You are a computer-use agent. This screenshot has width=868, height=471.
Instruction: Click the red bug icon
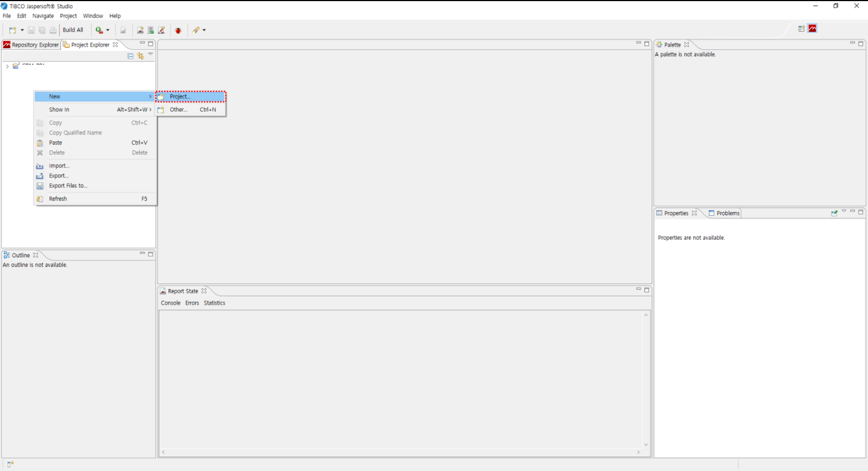coord(178,30)
